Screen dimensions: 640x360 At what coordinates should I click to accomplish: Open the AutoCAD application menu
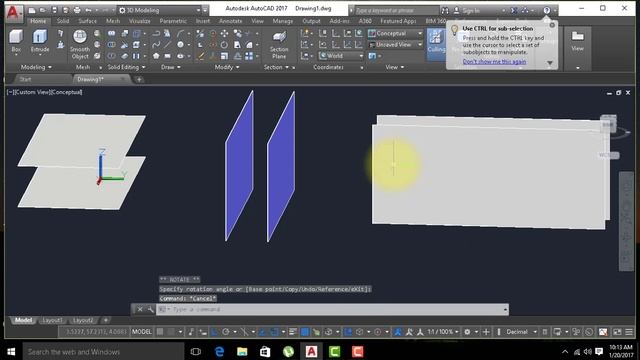point(13,12)
